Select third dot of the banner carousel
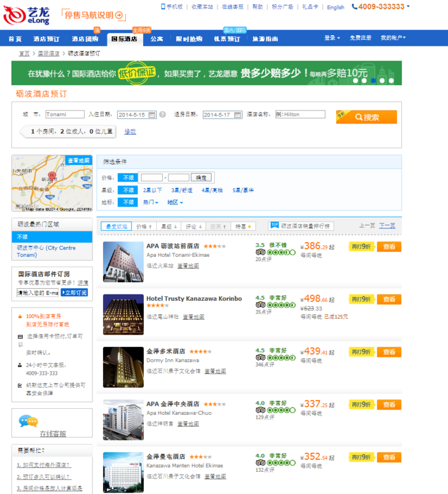The width and height of the screenshot is (448, 494). (x=373, y=81)
